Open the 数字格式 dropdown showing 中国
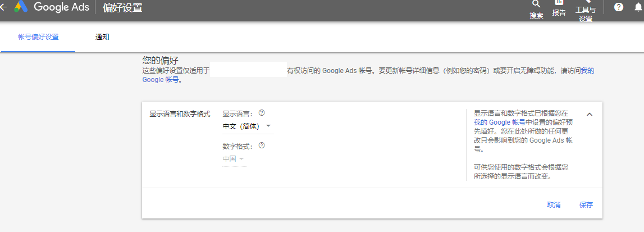The width and height of the screenshot is (644, 232). coord(234,159)
